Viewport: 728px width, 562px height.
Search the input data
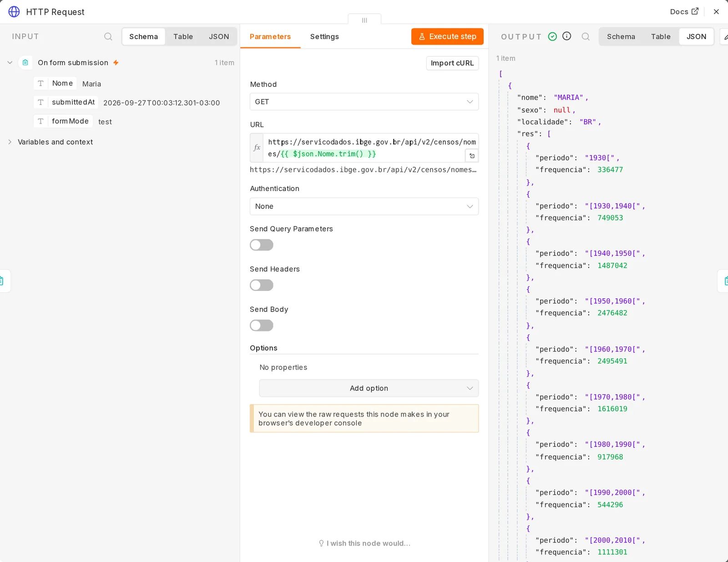coord(108,36)
